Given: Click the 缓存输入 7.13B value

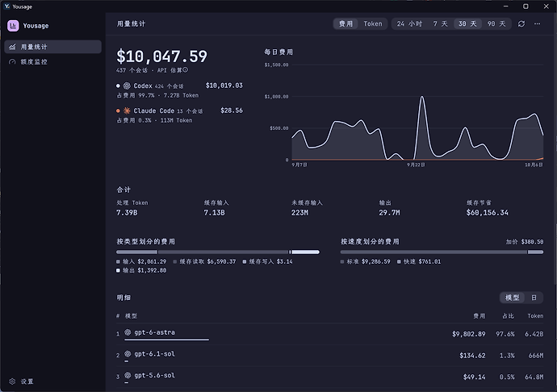Looking at the screenshot, I should pos(214,213).
